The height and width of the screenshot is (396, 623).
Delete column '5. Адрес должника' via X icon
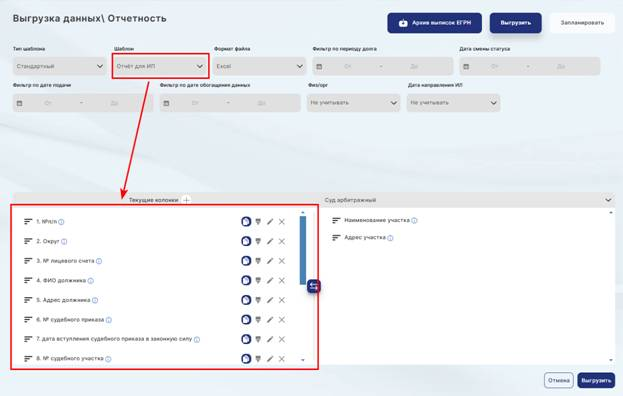[282, 300]
